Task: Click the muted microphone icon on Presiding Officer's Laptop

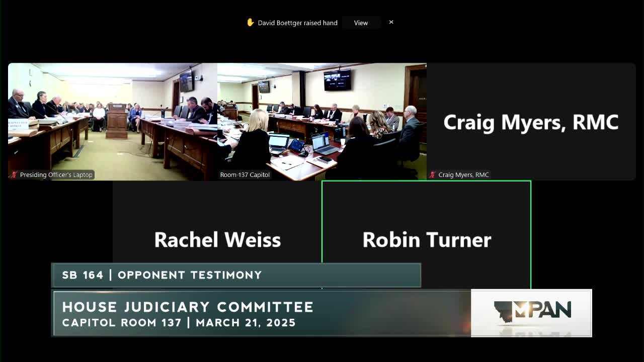Action: point(14,174)
